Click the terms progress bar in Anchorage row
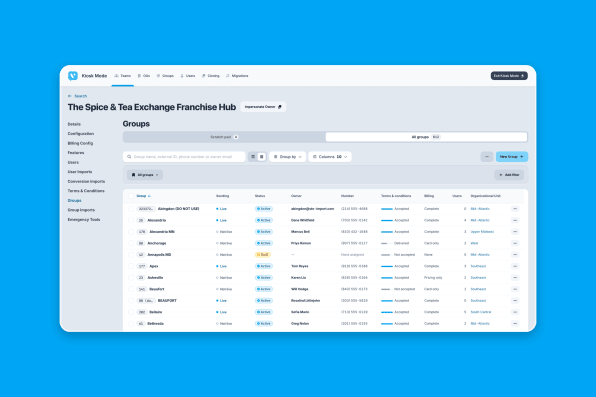Viewport: 596px width, 397px height. click(x=387, y=243)
